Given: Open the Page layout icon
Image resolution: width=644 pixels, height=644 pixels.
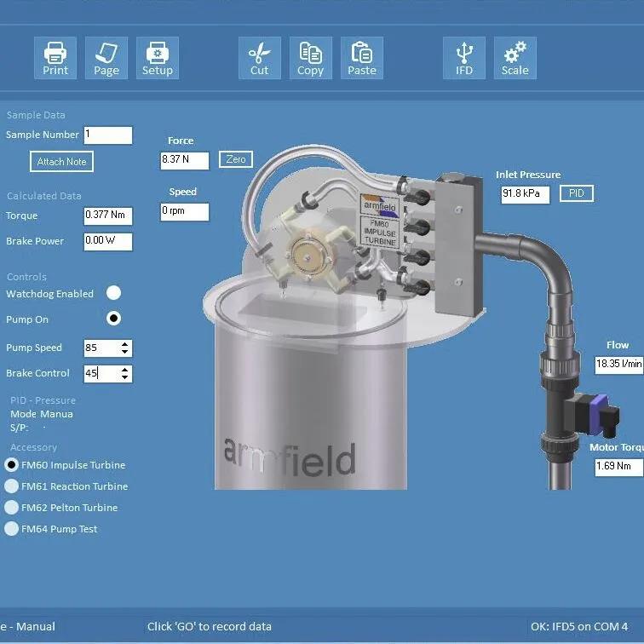Looking at the screenshot, I should 106,58.
